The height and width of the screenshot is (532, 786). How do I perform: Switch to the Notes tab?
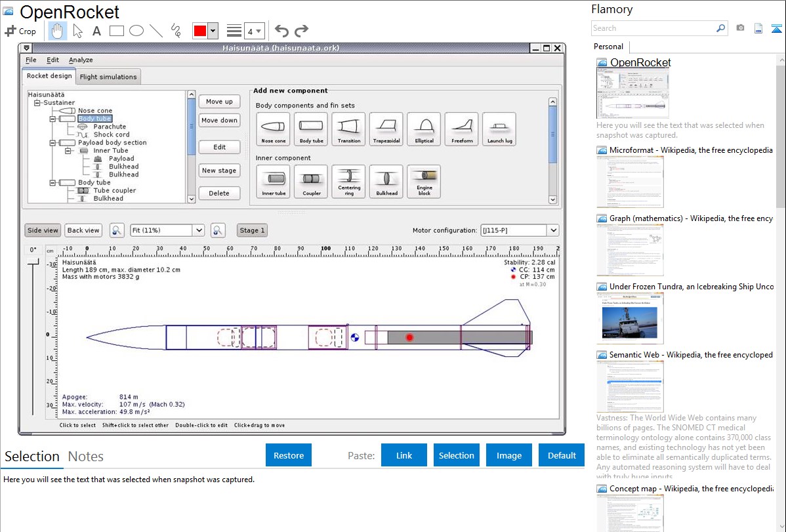(x=86, y=457)
